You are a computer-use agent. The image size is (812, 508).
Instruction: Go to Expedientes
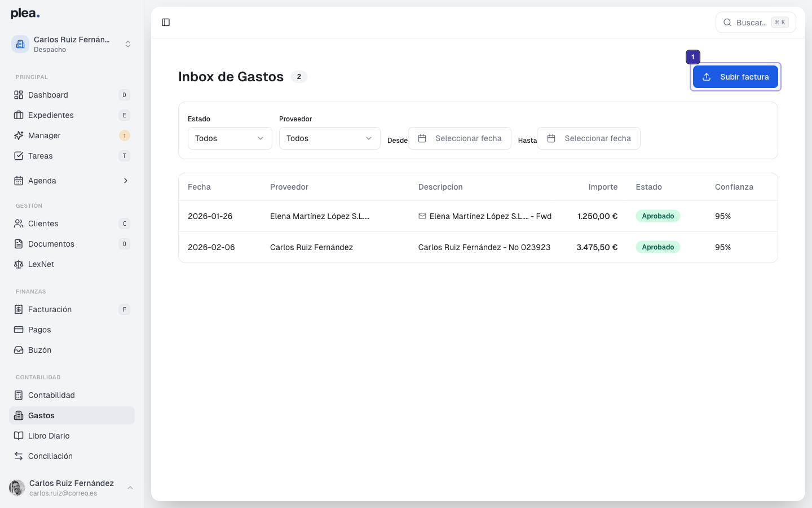(72, 115)
